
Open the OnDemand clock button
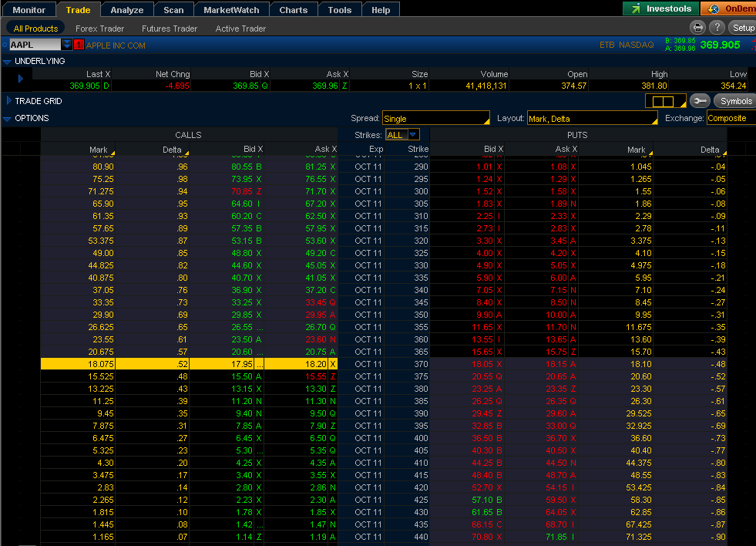tap(728, 9)
